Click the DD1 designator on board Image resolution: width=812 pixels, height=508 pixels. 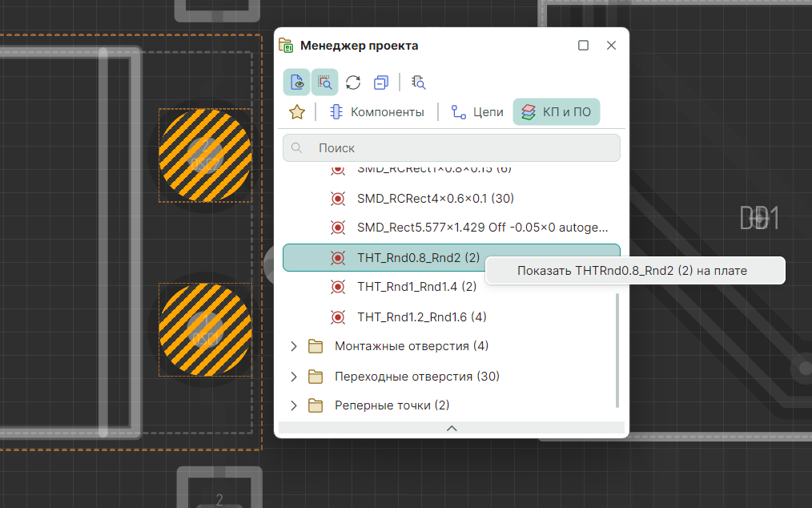click(759, 218)
